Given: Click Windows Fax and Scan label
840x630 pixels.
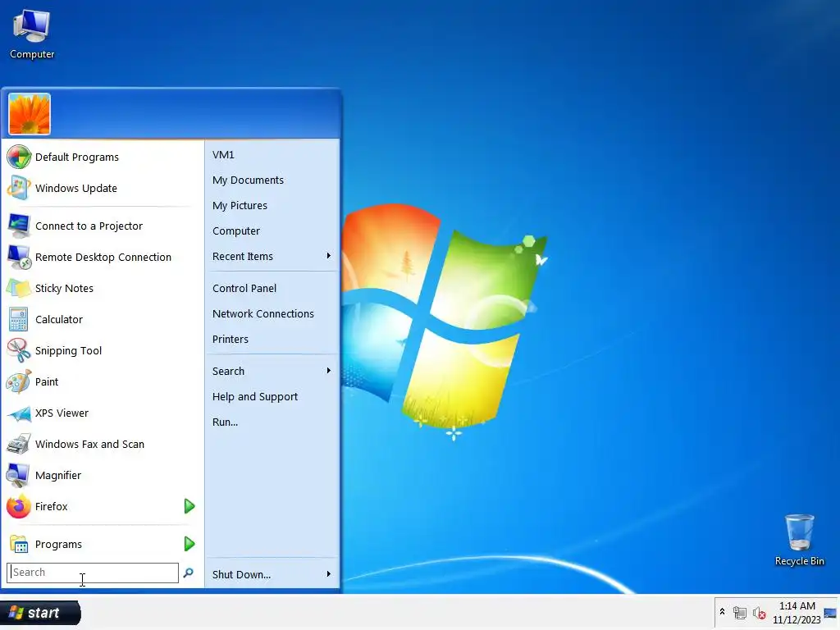Looking at the screenshot, I should (x=89, y=444).
